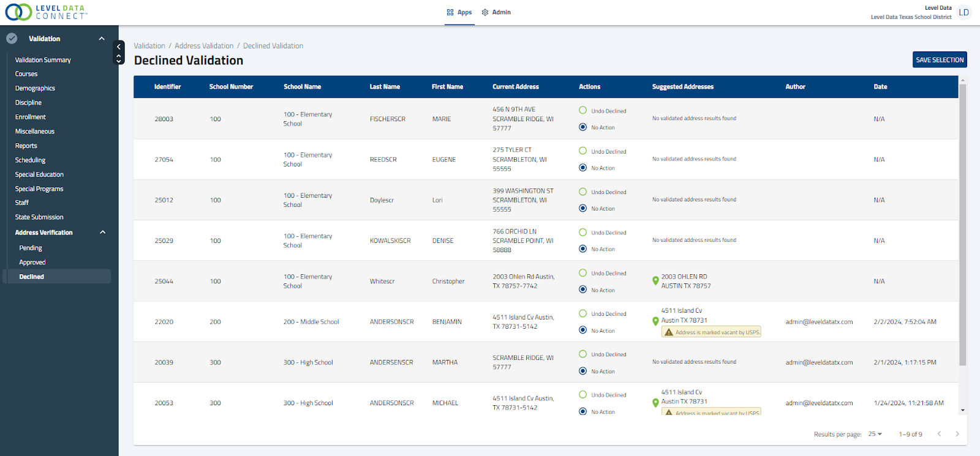The height and width of the screenshot is (456, 980).
Task: Collapse the Address Verification submenu
Action: [x=103, y=233]
